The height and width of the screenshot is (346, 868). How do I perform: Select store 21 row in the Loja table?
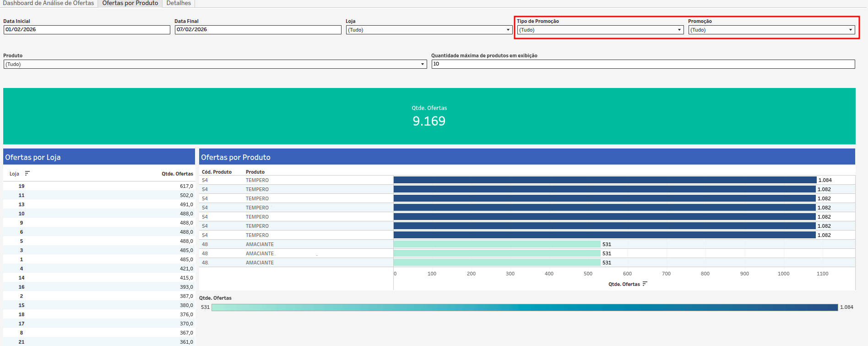(99, 342)
